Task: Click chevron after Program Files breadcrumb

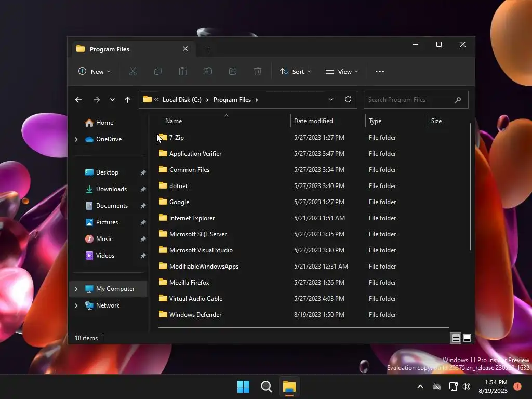Action: [x=257, y=100]
